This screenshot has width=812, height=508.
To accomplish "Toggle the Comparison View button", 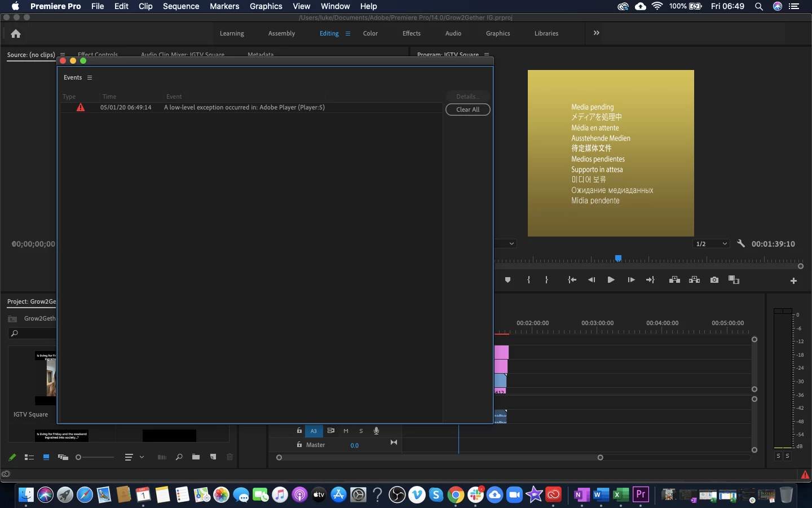I will (734, 280).
